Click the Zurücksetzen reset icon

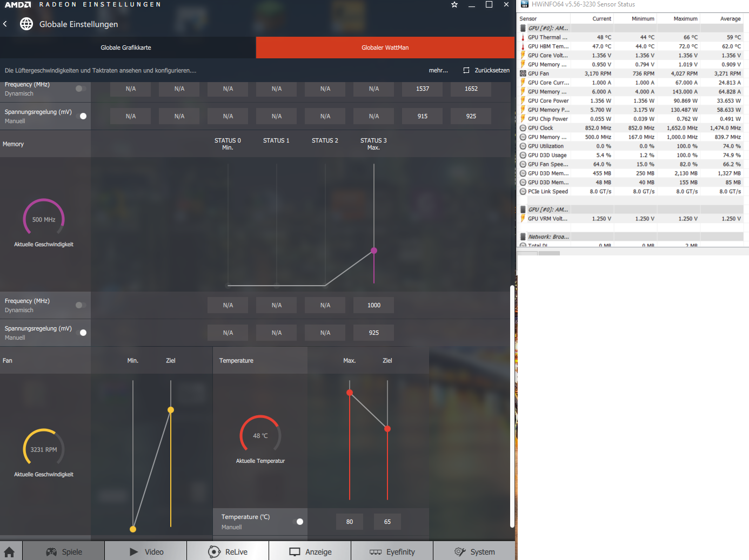(x=466, y=70)
